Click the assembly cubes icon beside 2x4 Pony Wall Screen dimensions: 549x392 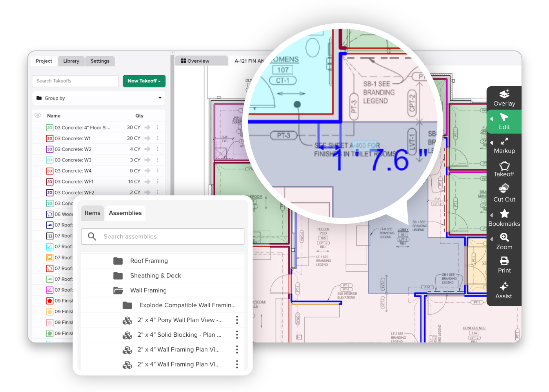click(127, 320)
